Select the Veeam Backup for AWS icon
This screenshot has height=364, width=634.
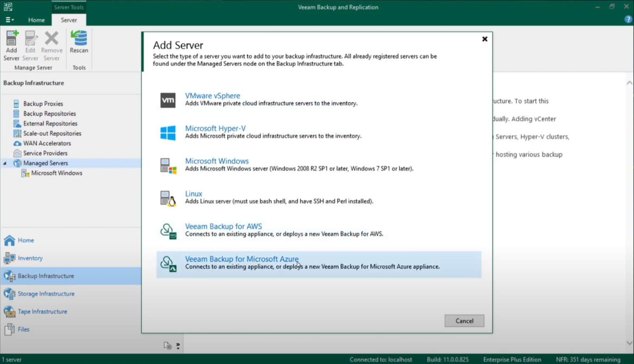tap(168, 231)
